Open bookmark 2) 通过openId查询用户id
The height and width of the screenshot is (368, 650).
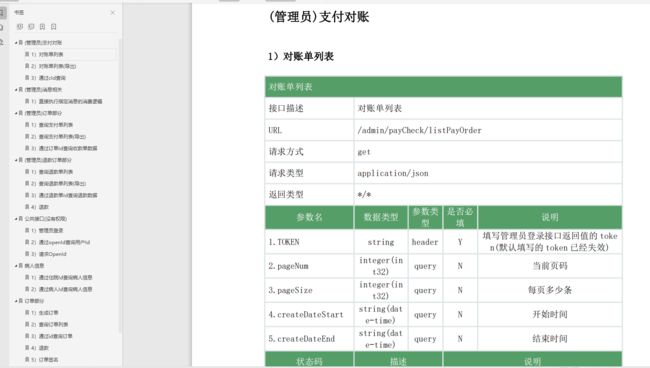pyautogui.click(x=57, y=242)
